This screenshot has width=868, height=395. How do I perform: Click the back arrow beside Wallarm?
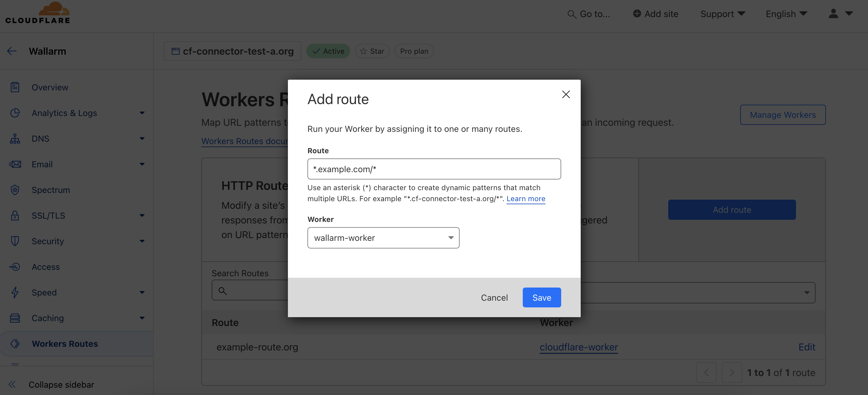pos(12,51)
